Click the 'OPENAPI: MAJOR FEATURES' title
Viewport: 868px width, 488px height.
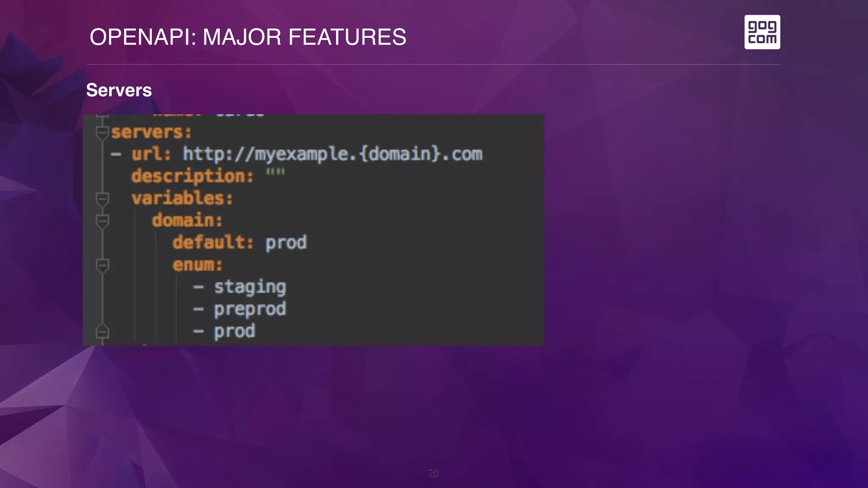(248, 37)
